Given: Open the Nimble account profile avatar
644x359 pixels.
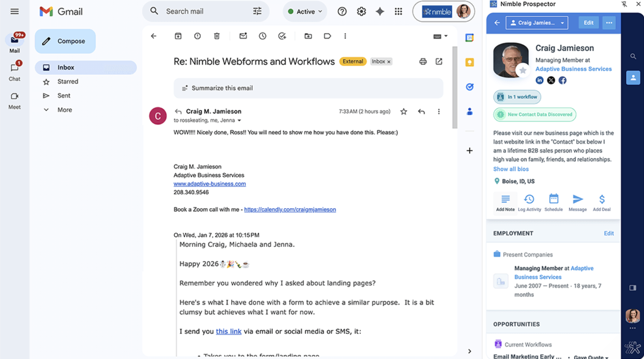Looking at the screenshot, I should point(464,11).
